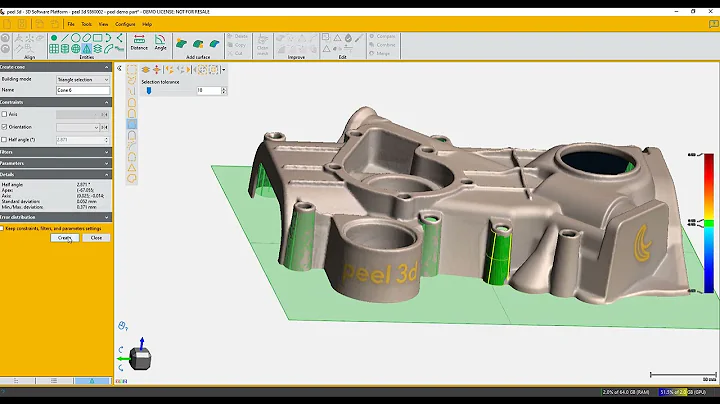Click the select-all layers icon

(146, 70)
